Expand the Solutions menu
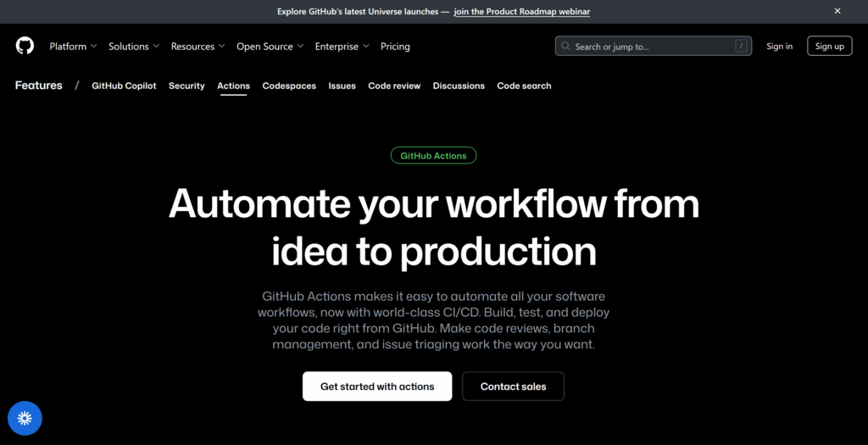Screen dimensions: 868x445 tap(134, 47)
